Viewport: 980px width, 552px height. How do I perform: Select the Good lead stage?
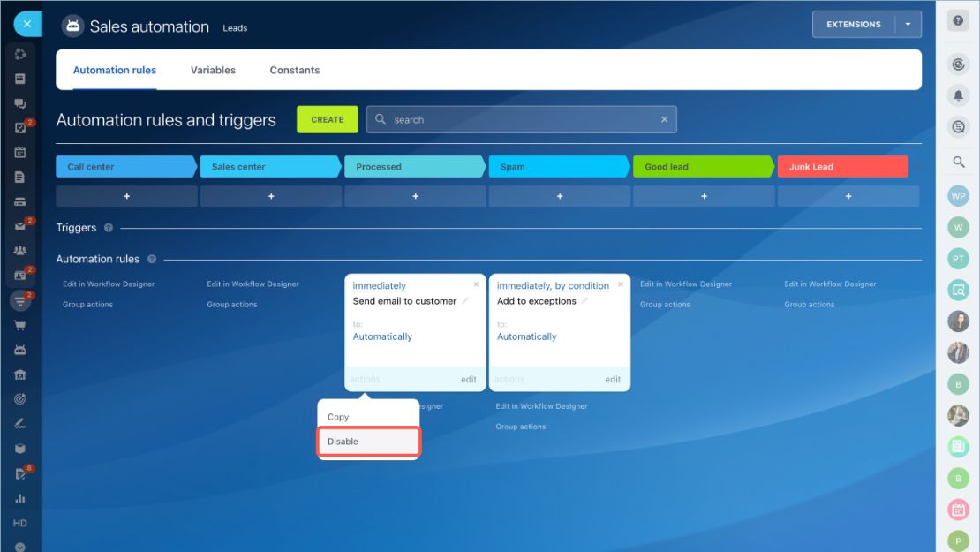[704, 167]
